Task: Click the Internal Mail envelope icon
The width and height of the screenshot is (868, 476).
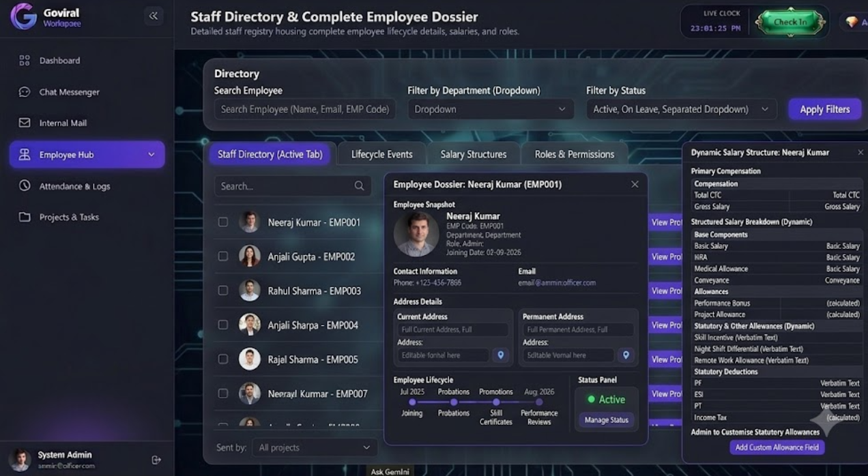Action: 25,123
